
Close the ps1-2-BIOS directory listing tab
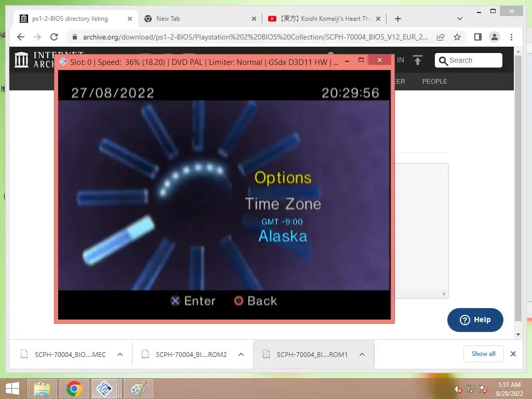click(x=129, y=19)
